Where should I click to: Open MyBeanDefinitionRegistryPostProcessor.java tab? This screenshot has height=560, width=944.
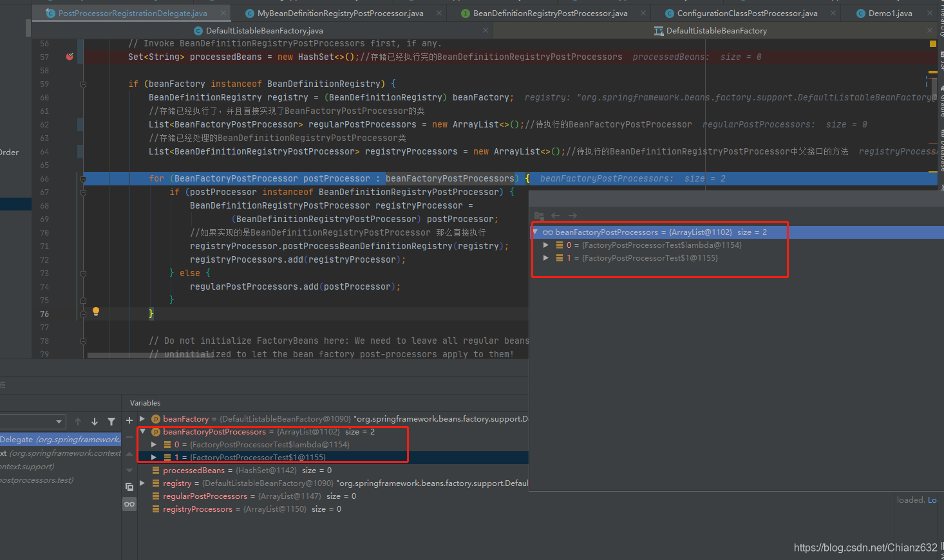pos(340,13)
